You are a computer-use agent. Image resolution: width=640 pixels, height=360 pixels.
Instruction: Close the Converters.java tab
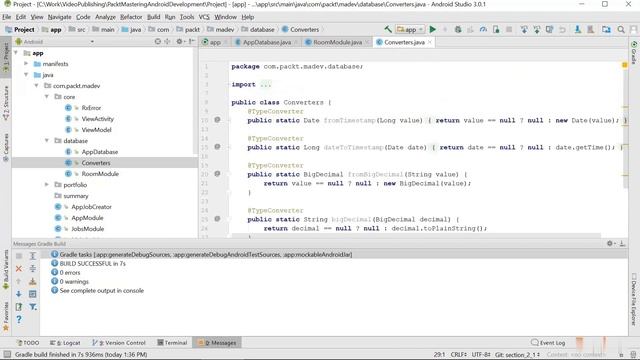tap(430, 42)
